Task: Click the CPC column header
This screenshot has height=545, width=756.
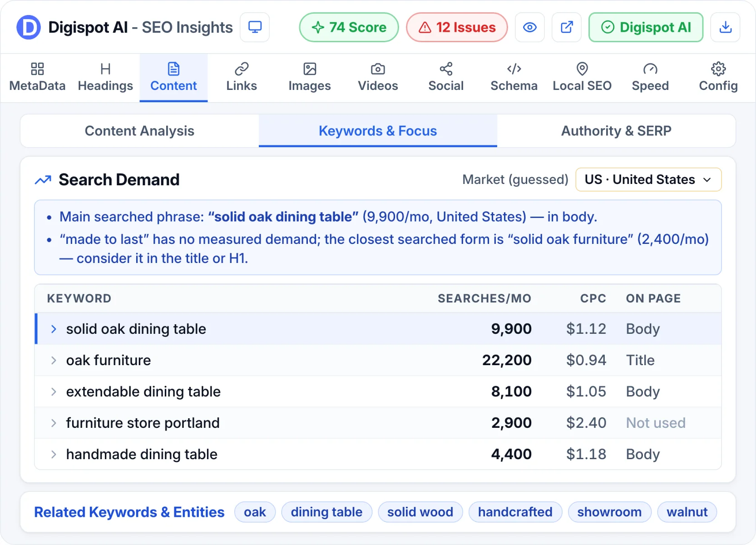Action: [593, 298]
